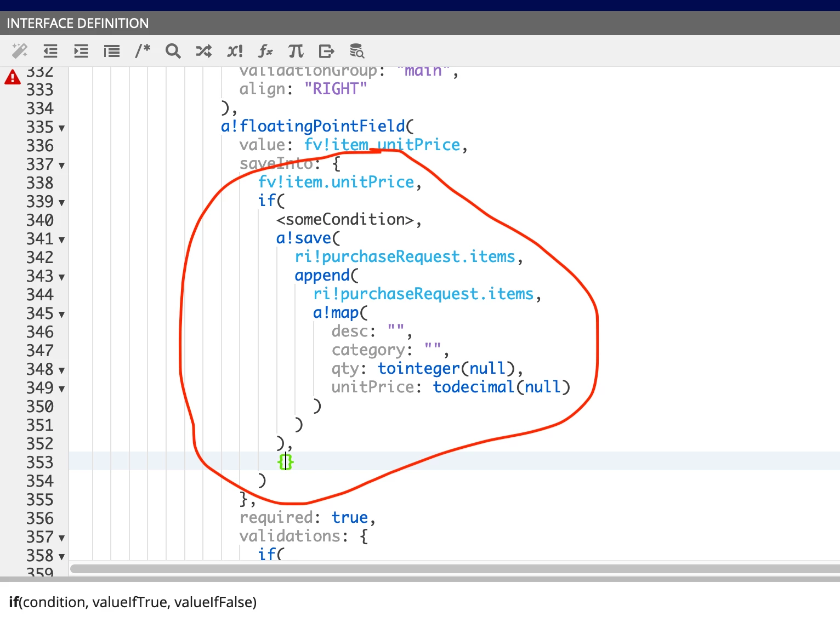Collapse the fold arrow at line 343
Screen dimensions: 840x628
click(x=61, y=277)
